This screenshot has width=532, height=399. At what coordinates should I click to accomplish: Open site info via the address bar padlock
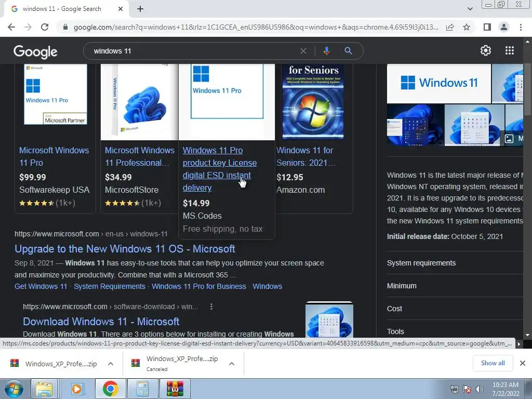coord(65,27)
